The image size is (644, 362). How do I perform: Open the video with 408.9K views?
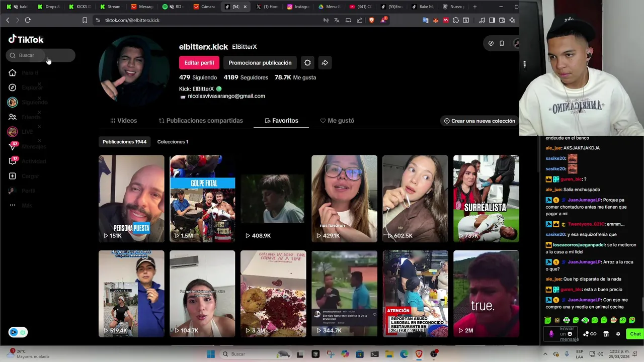[x=273, y=199]
